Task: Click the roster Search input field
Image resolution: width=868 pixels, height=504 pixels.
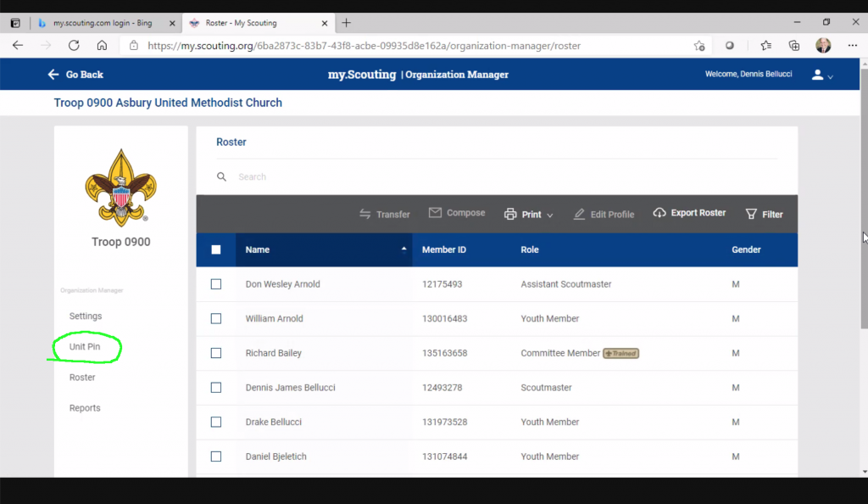Action: click(500, 176)
